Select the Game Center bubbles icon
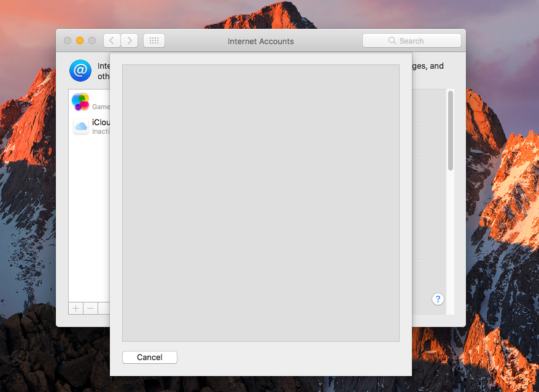 click(80, 102)
